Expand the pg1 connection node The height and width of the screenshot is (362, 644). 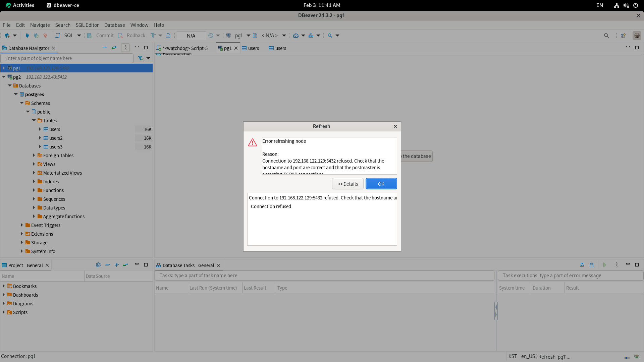click(x=4, y=68)
